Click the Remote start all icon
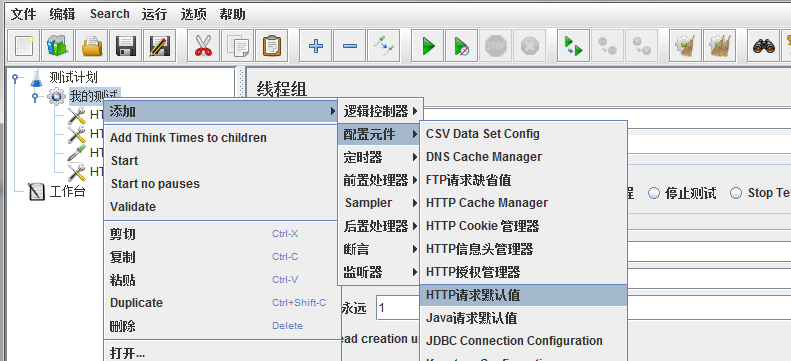The image size is (791, 361). point(574,46)
